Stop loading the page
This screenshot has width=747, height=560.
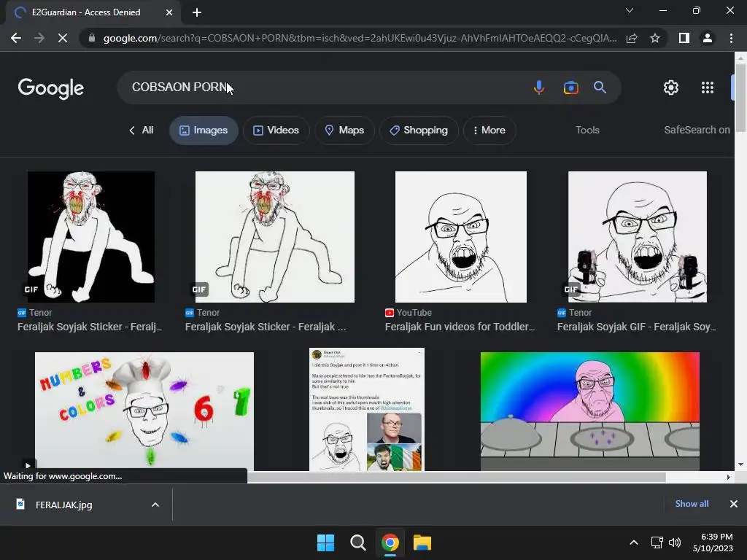coord(63,38)
